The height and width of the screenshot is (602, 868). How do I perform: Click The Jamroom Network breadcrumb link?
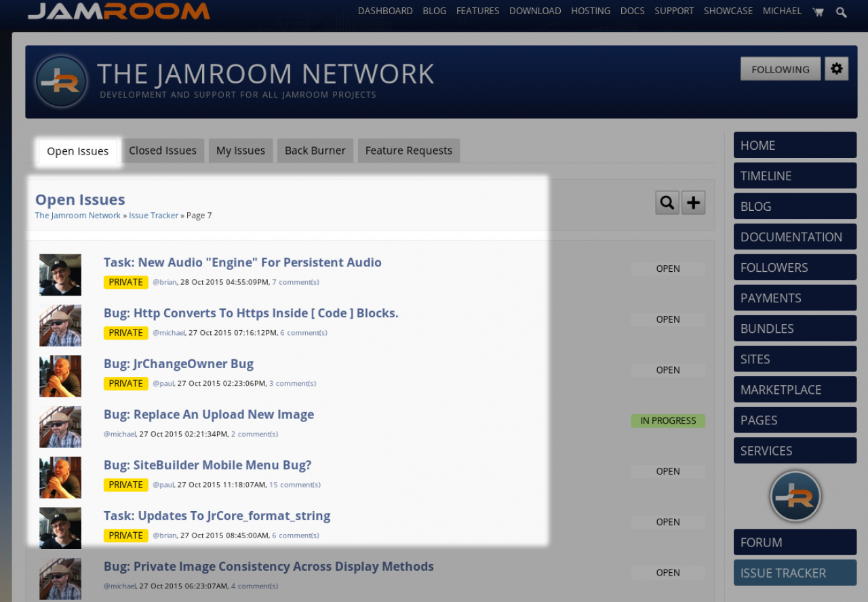pyautogui.click(x=78, y=216)
